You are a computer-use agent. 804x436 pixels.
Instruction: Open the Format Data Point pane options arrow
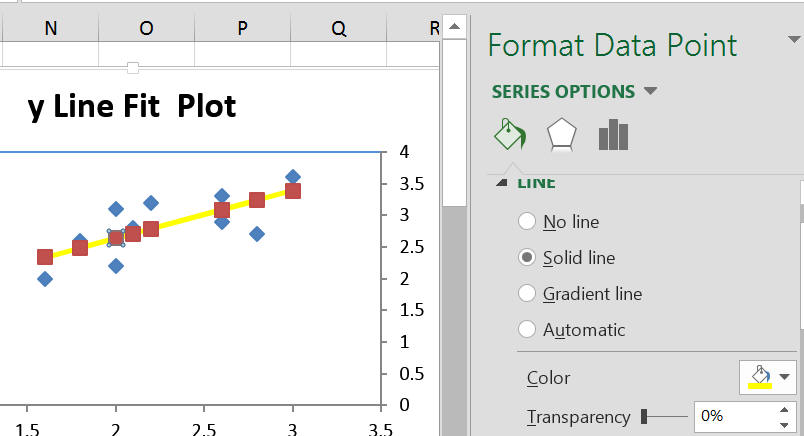(x=794, y=39)
